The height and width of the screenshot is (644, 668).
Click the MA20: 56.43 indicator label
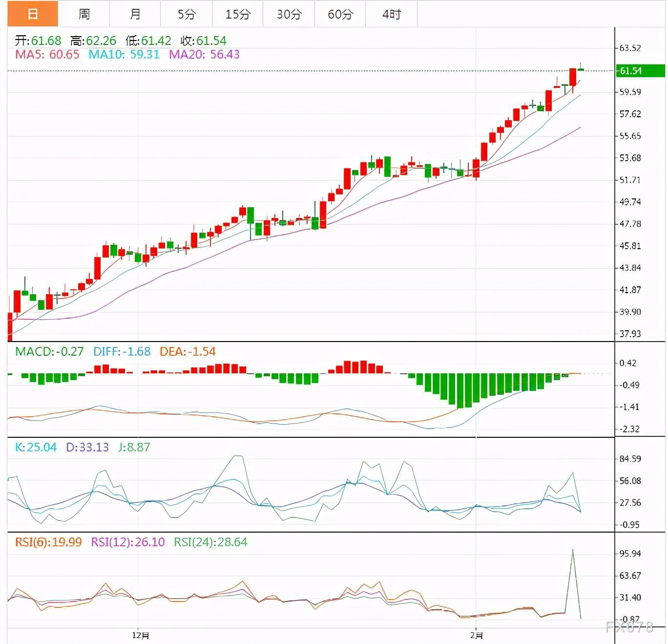pyautogui.click(x=204, y=54)
